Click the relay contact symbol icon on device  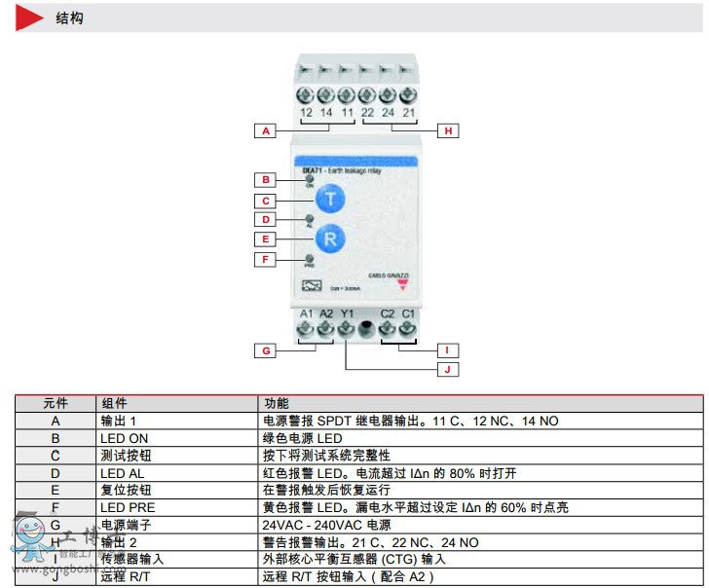[312, 285]
